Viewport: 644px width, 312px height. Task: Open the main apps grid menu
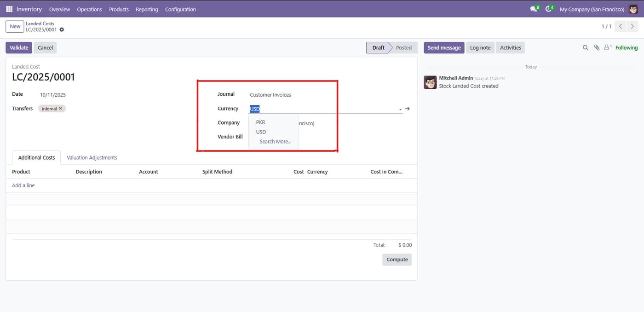[9, 9]
